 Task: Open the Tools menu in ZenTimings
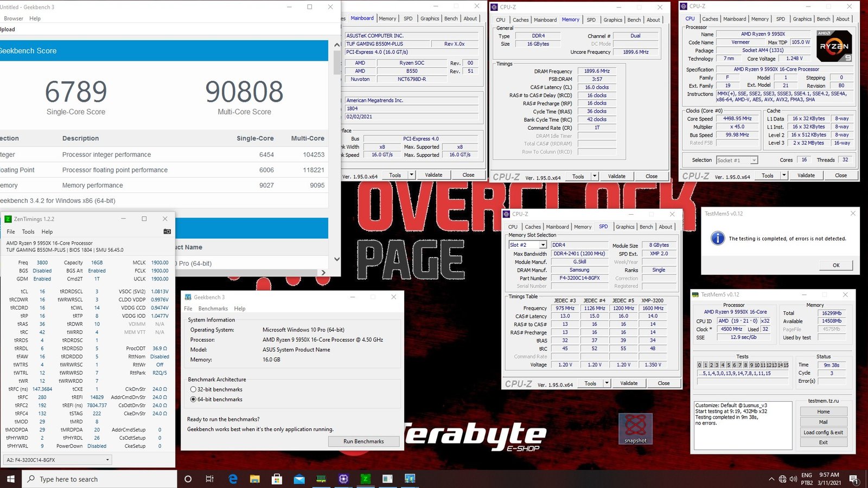point(28,232)
